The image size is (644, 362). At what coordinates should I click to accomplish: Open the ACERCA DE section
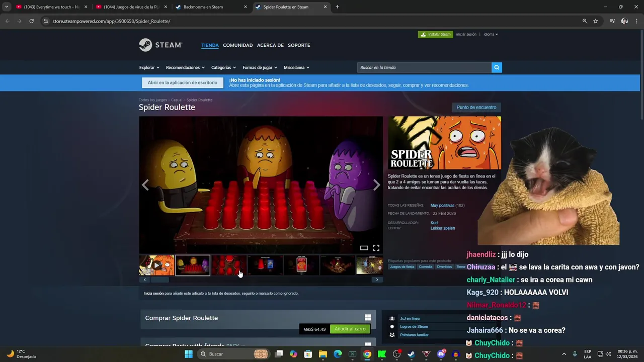tap(270, 45)
